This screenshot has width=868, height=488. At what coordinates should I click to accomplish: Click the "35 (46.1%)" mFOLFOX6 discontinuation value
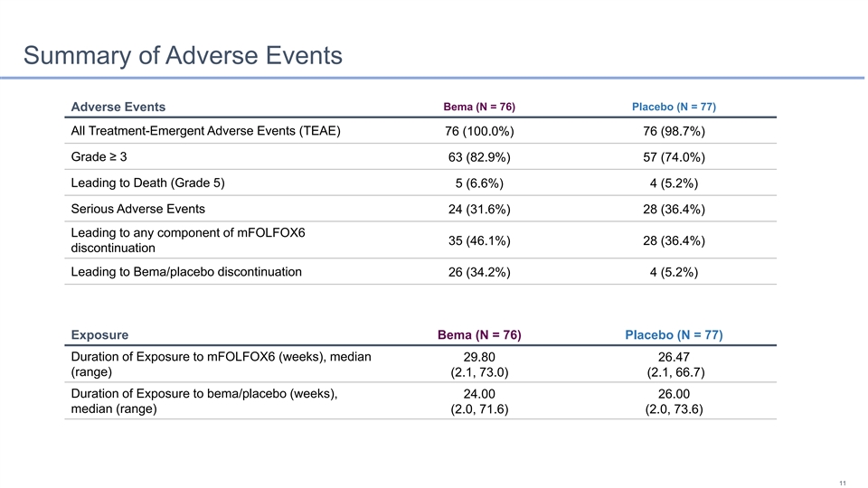479,240
